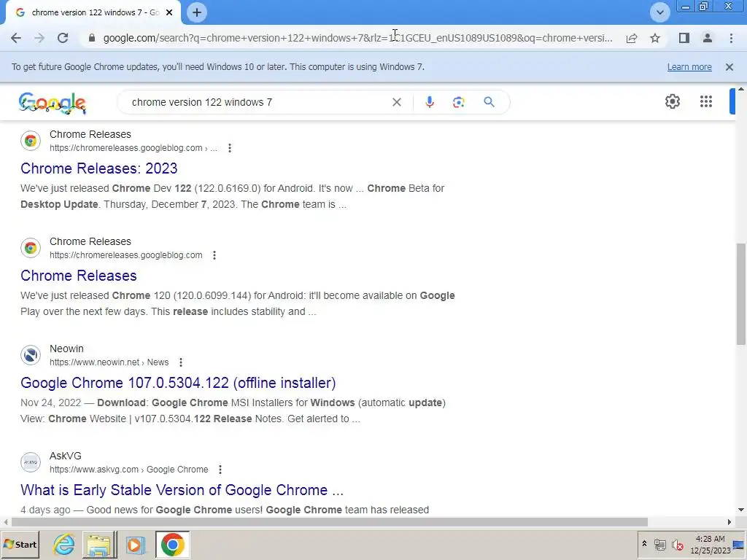Open What is Early Stable Version result
Image resolution: width=747 pixels, height=560 pixels.
[182, 490]
